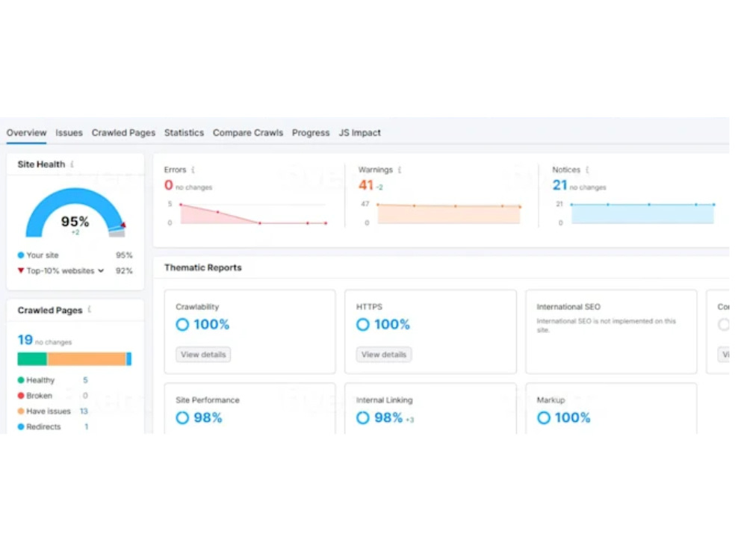Switch to the Overview tab
This screenshot has width=747, height=560.
click(x=27, y=133)
